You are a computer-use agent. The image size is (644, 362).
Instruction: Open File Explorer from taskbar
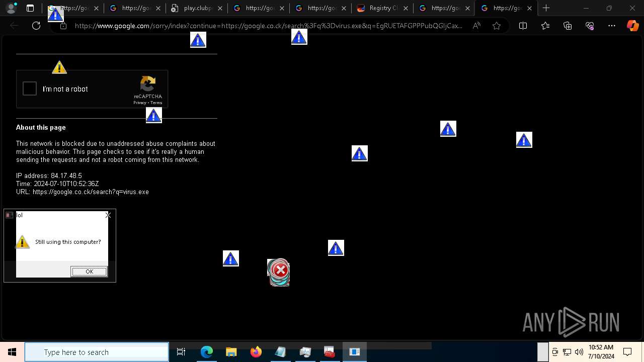231,352
